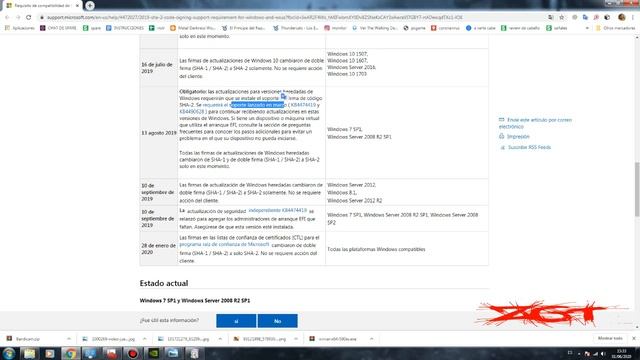Open the Ver The Walking De... bookmark

[x=374, y=28]
